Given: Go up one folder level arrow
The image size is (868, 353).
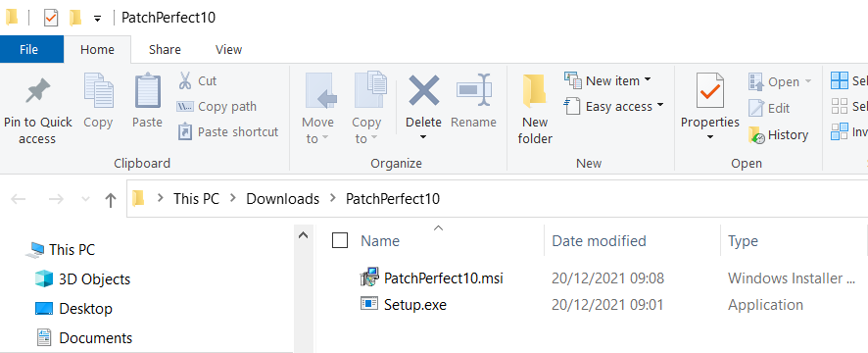Looking at the screenshot, I should coord(111,199).
